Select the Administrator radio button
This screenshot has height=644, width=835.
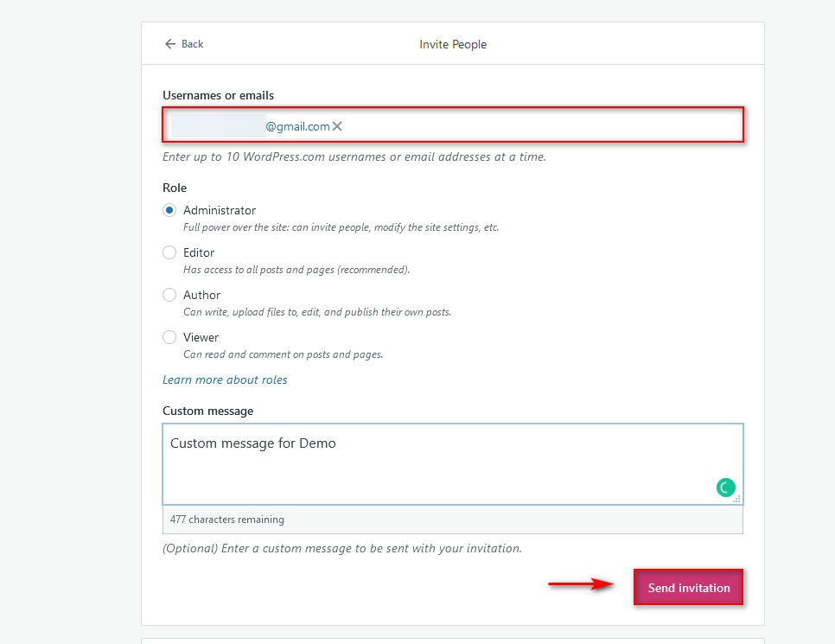click(169, 210)
